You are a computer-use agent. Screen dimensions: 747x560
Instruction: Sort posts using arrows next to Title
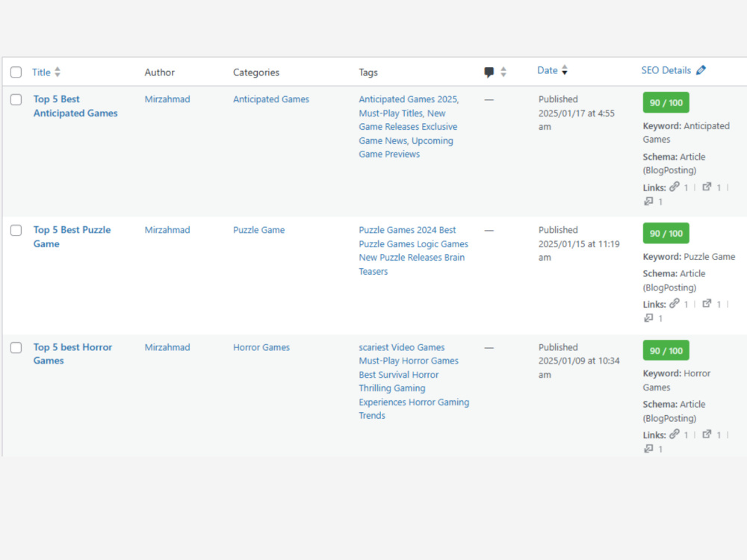(x=58, y=72)
